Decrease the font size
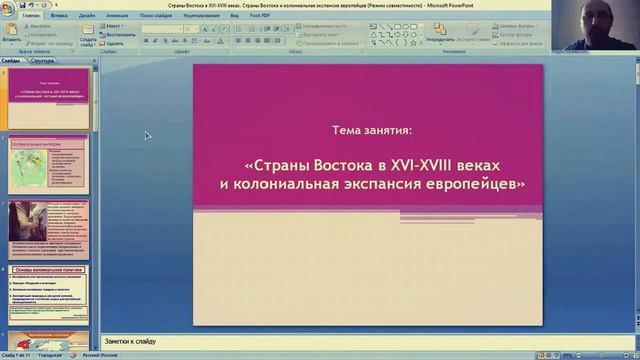The width and height of the screenshot is (640, 360). pyautogui.click(x=214, y=29)
